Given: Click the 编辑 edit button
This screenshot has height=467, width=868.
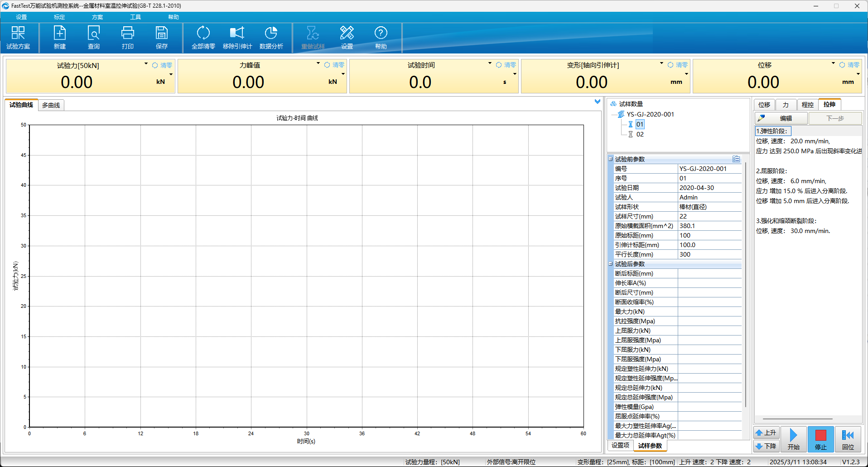Looking at the screenshot, I should (x=781, y=118).
